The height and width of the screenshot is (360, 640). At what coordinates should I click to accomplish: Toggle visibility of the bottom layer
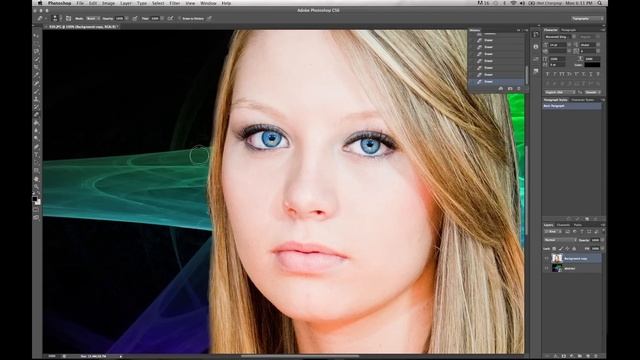[x=547, y=268]
